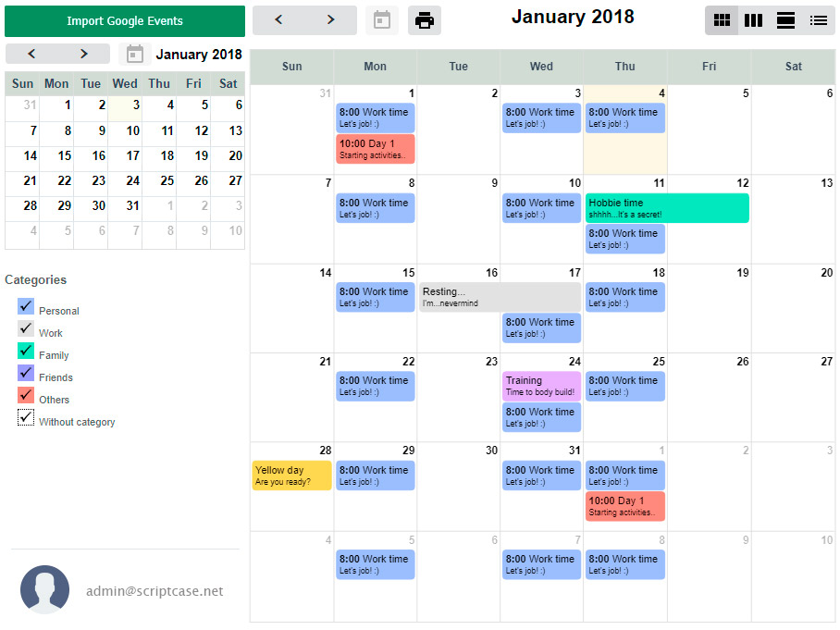Uncheck the Personal category checkbox
The image size is (840, 630).
[x=26, y=307]
